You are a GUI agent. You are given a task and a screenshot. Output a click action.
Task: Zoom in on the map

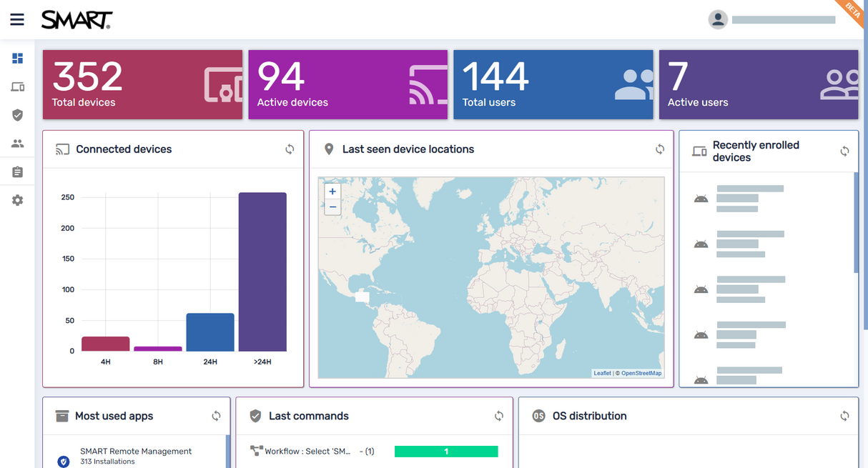pyautogui.click(x=332, y=191)
